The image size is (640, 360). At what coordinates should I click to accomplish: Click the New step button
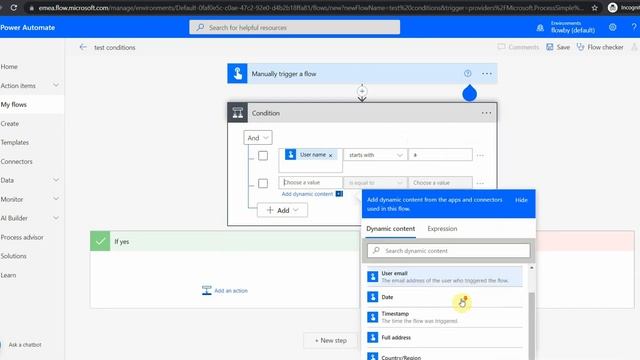point(331,340)
